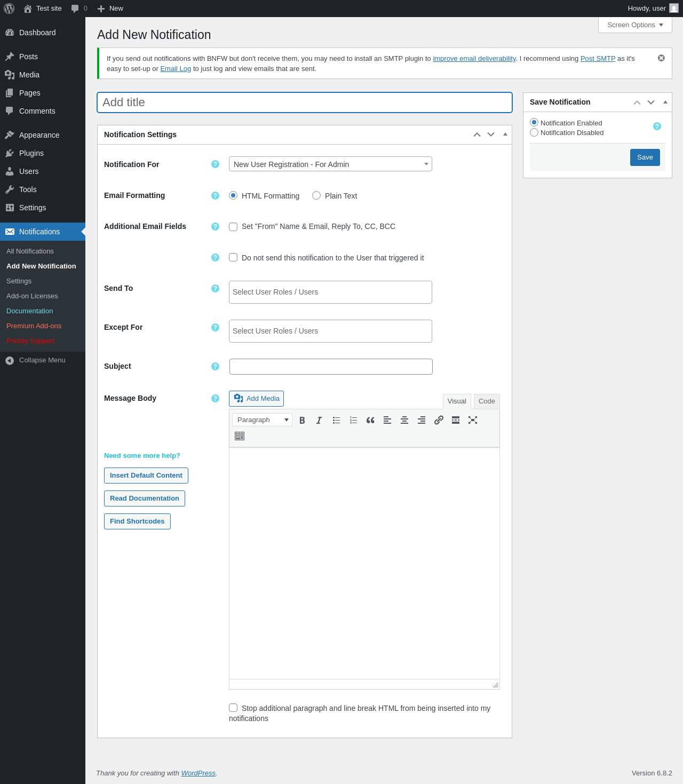Click help icon for Subject

click(215, 367)
